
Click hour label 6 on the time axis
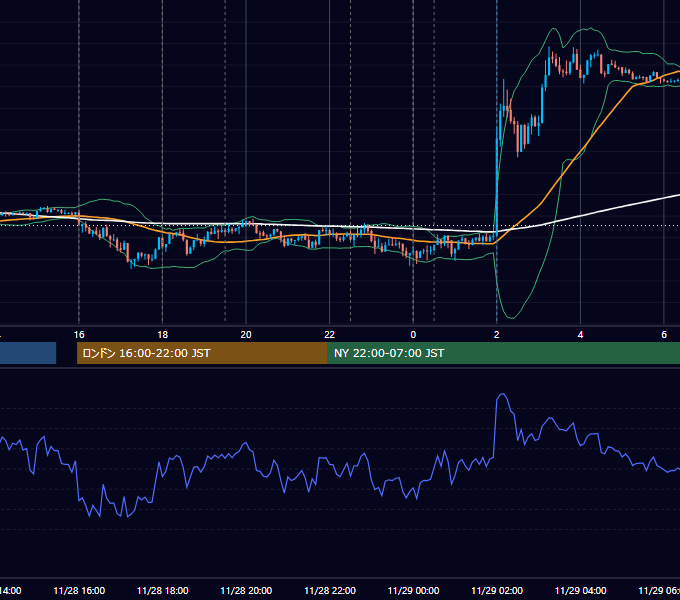click(x=664, y=335)
